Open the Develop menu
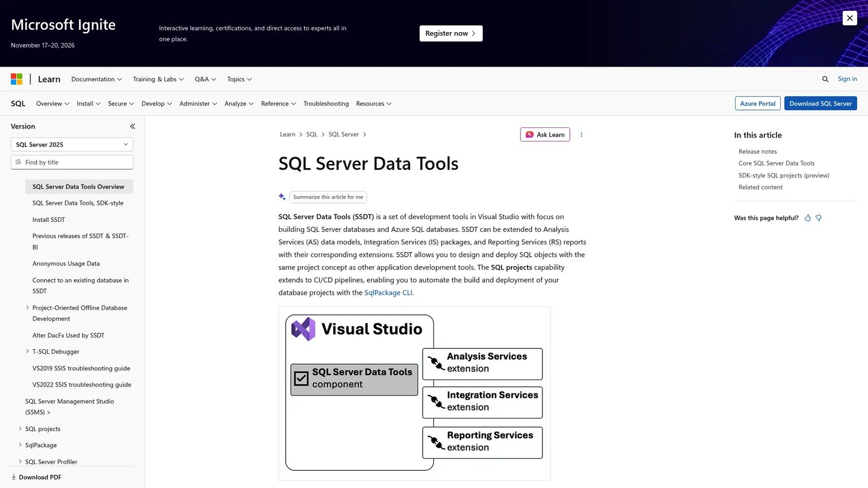Screen dimensions: 868x488 [157, 104]
